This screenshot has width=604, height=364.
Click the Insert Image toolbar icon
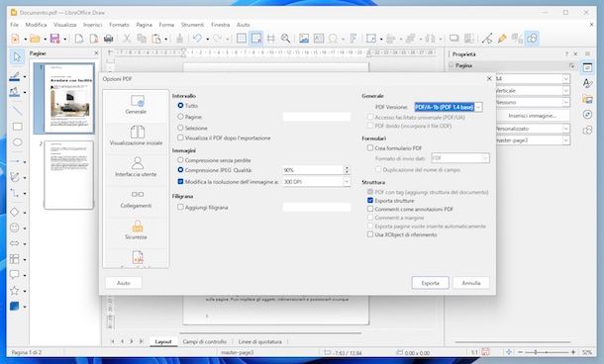pyautogui.click(x=304, y=39)
